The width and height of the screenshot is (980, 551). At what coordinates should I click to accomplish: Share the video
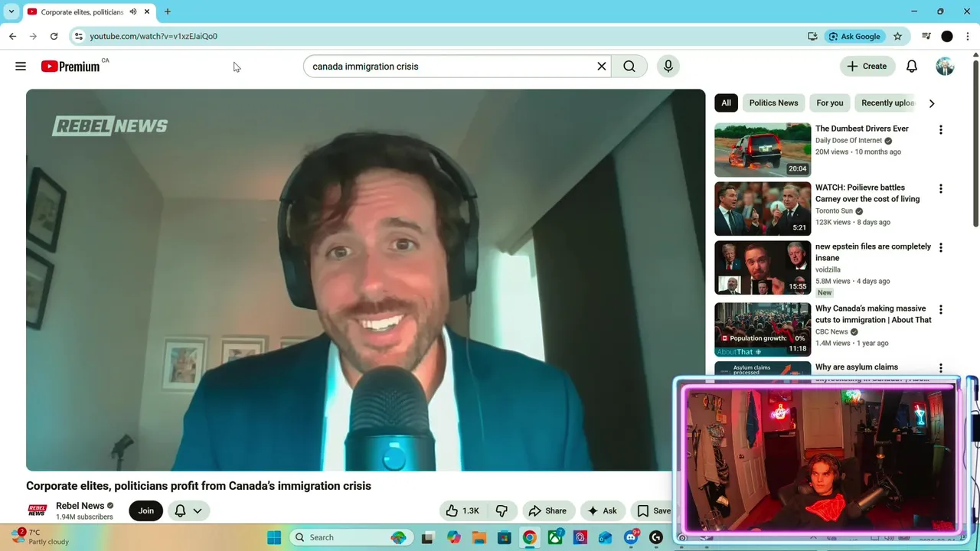tap(548, 510)
